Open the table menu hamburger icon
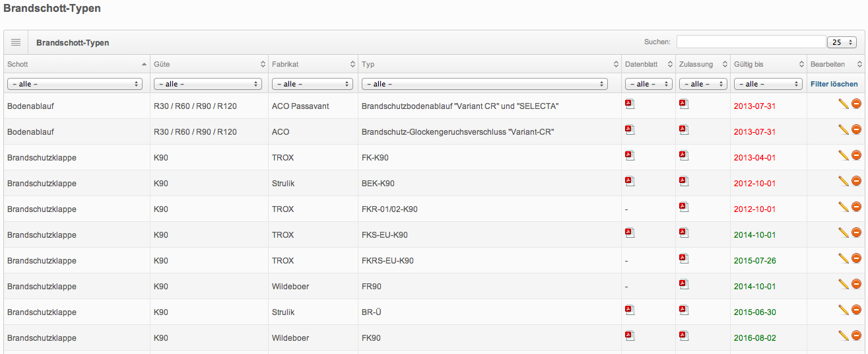This screenshot has width=868, height=354. click(16, 42)
